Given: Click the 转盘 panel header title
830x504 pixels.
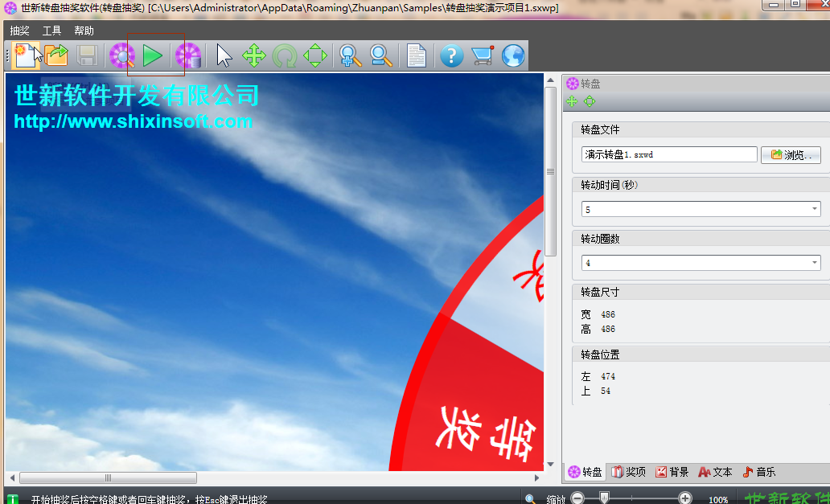Looking at the screenshot, I should coord(590,84).
